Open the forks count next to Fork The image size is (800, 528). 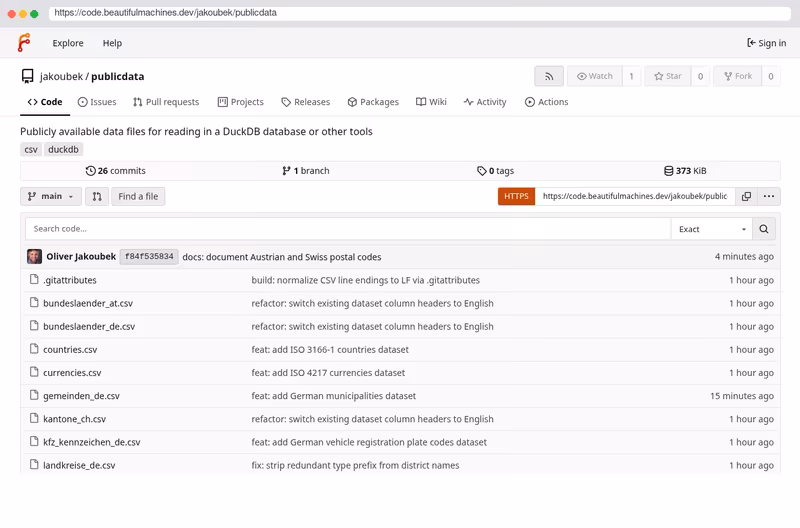[x=771, y=77]
